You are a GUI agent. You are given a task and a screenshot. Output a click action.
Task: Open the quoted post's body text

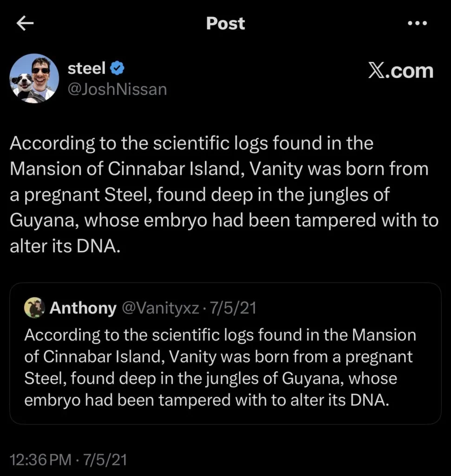tap(218, 367)
